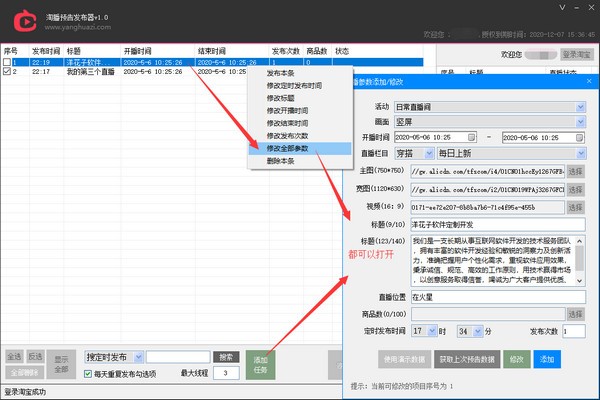
Task: Click the 搜索 search button
Action: [x=227, y=356]
